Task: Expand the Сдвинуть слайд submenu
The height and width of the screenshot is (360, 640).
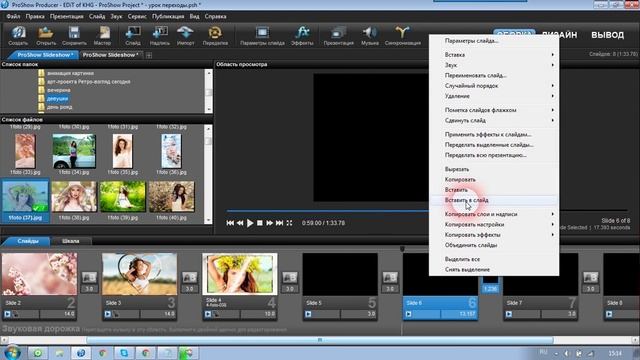Action: 494,120
